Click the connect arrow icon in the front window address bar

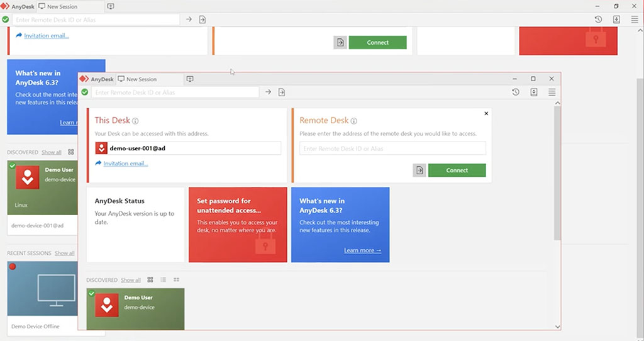(268, 92)
